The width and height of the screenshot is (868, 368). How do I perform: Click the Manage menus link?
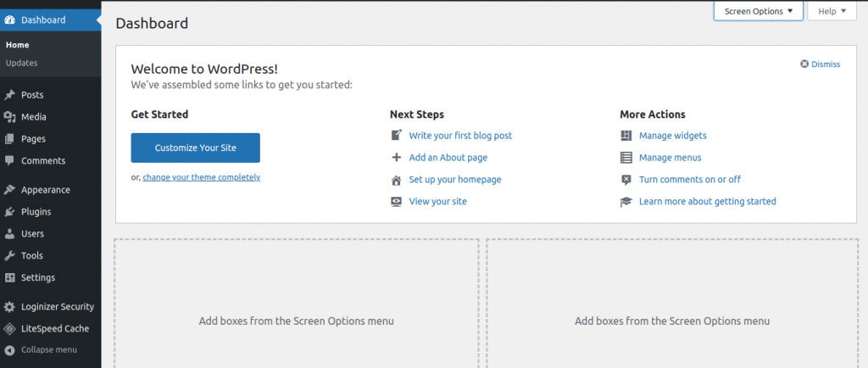point(670,158)
